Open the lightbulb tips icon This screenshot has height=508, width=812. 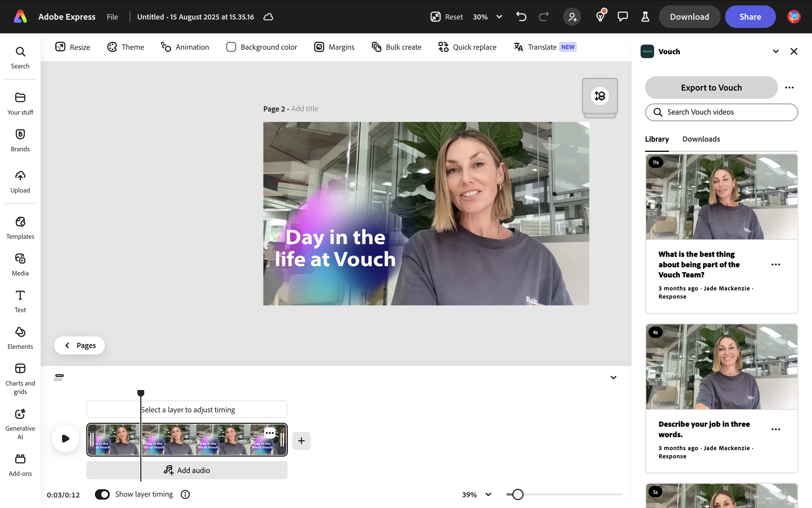pyautogui.click(x=600, y=16)
